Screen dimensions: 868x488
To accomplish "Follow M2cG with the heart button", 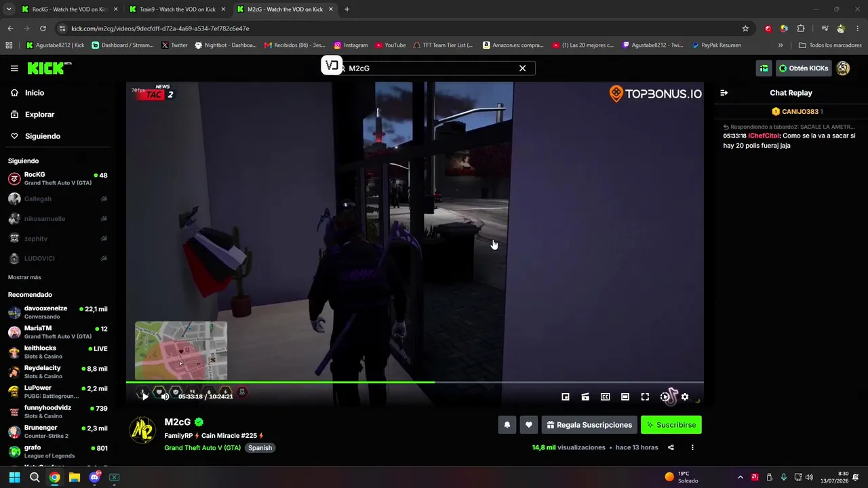I will [x=529, y=425].
